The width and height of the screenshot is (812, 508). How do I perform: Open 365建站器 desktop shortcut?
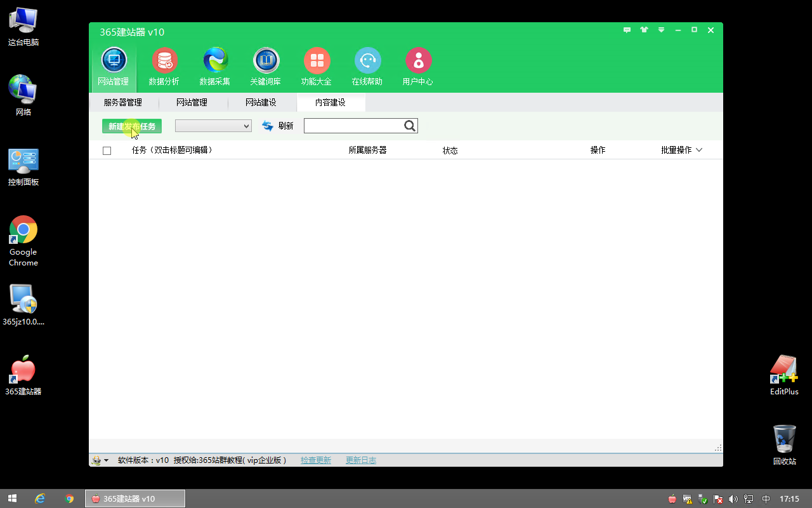(x=23, y=375)
